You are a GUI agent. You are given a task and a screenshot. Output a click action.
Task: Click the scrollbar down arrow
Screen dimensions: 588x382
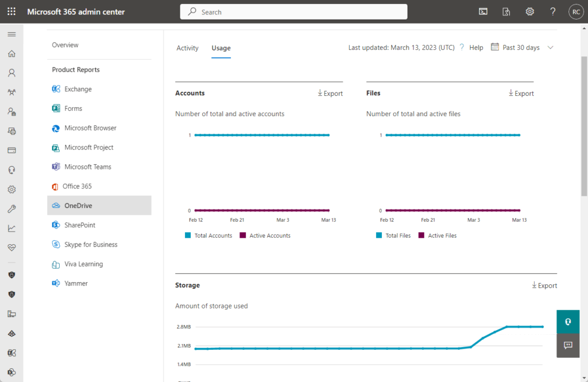[x=584, y=378]
